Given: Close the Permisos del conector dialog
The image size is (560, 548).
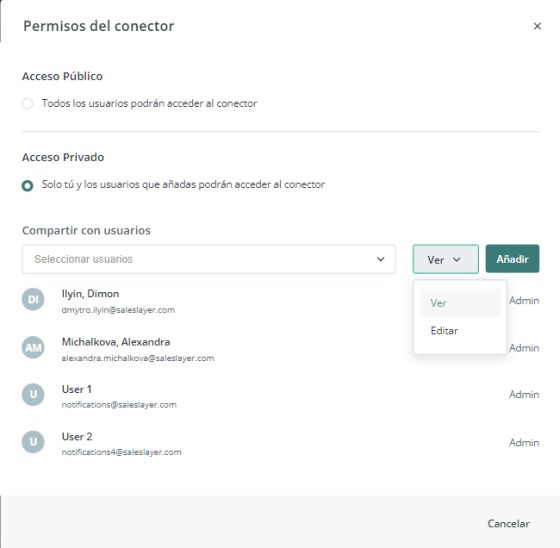Looking at the screenshot, I should pyautogui.click(x=537, y=26).
